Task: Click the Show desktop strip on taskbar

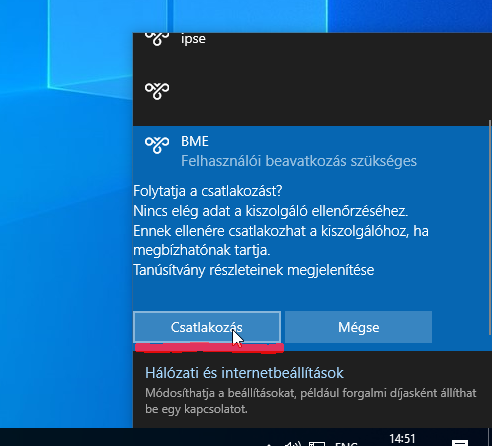Action: pyautogui.click(x=490, y=437)
